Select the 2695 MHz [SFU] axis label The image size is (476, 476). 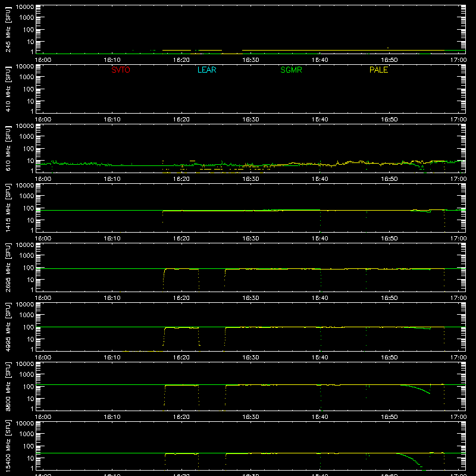8,267
